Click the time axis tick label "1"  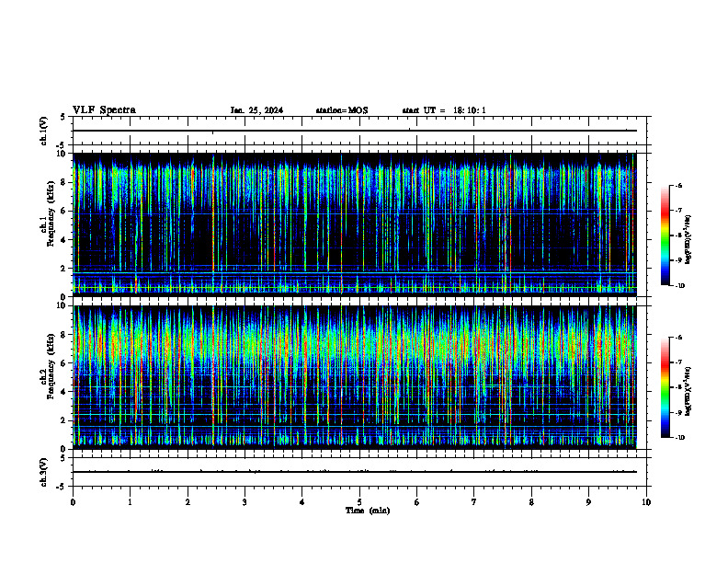[x=130, y=502]
